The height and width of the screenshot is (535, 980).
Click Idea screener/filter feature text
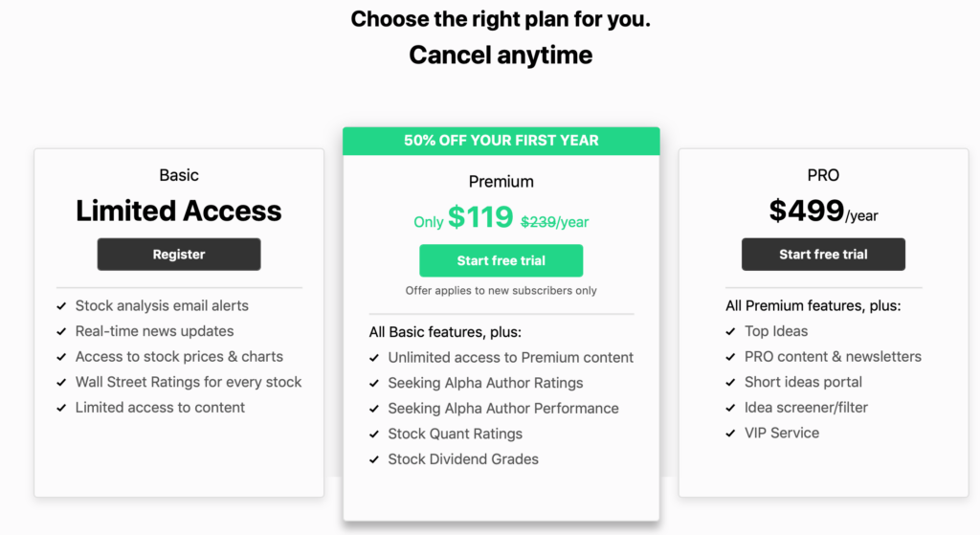pyautogui.click(x=806, y=408)
